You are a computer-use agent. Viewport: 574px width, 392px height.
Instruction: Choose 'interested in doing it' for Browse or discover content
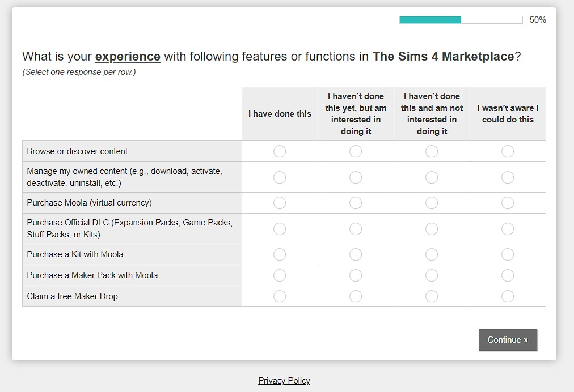(356, 151)
